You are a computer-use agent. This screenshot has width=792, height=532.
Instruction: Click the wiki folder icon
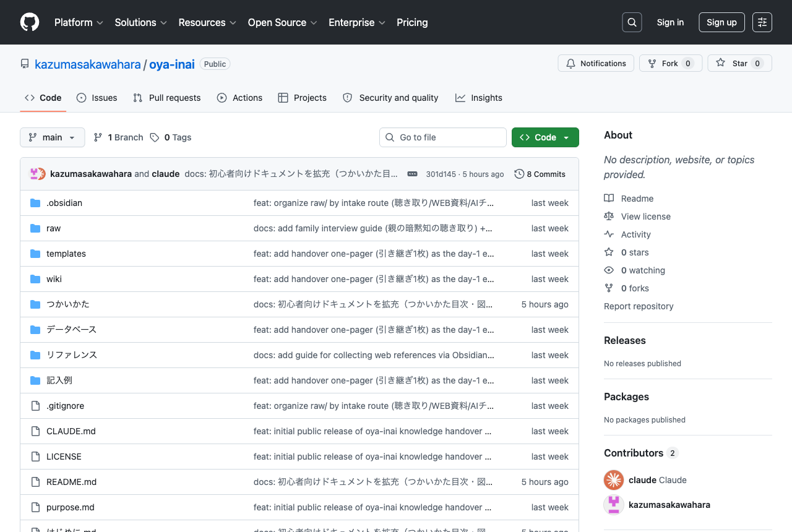[x=35, y=279]
